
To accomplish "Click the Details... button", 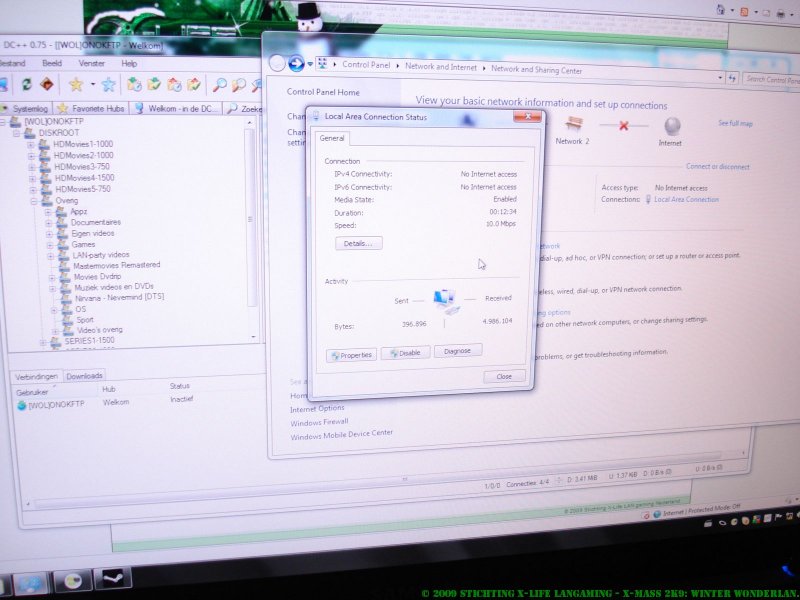I will coord(359,243).
